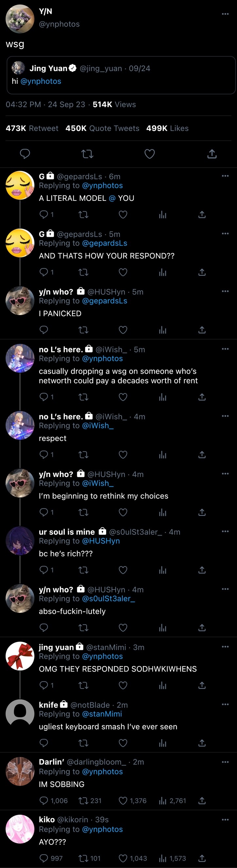Image resolution: width=237 pixels, height=868 pixels.
Task: View the 450K Quote Tweets list
Action: (x=102, y=128)
